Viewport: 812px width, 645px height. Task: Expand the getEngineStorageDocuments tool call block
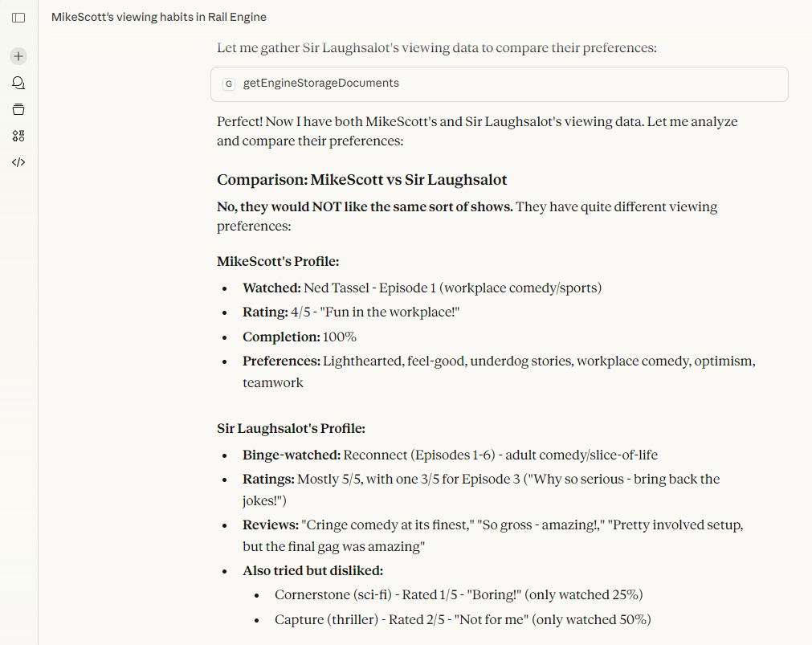point(498,84)
